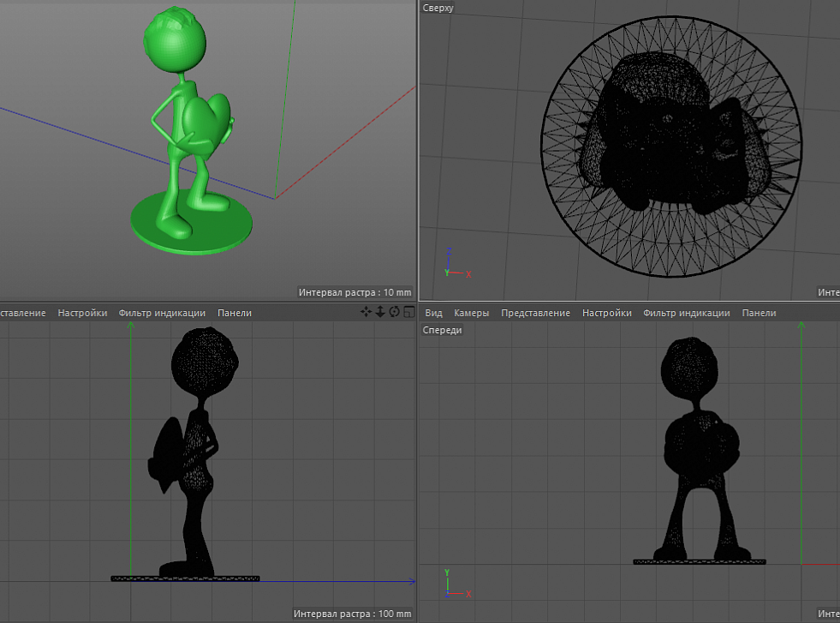Click the zoom camera arrows icon
Screen dimensions: 840x623
(x=380, y=313)
